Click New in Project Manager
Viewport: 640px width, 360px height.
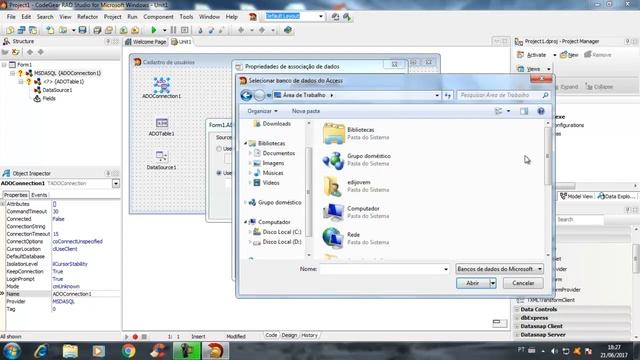pyautogui.click(x=569, y=55)
